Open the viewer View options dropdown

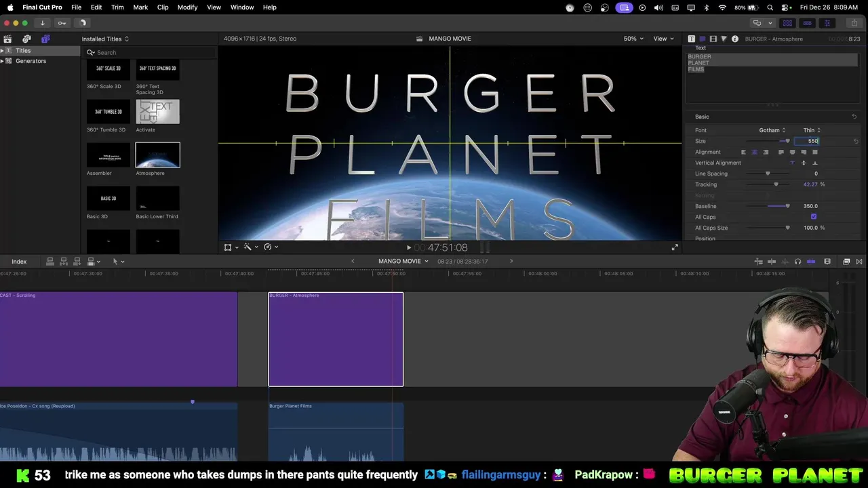pos(664,39)
